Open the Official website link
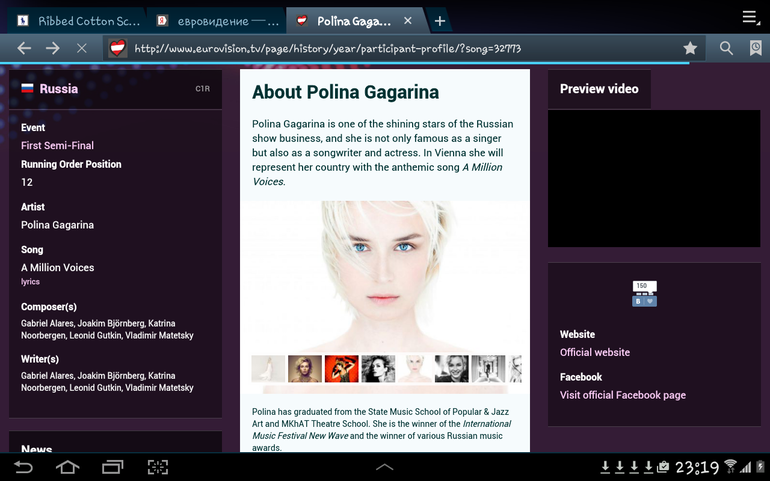This screenshot has height=481, width=770. 595,352
